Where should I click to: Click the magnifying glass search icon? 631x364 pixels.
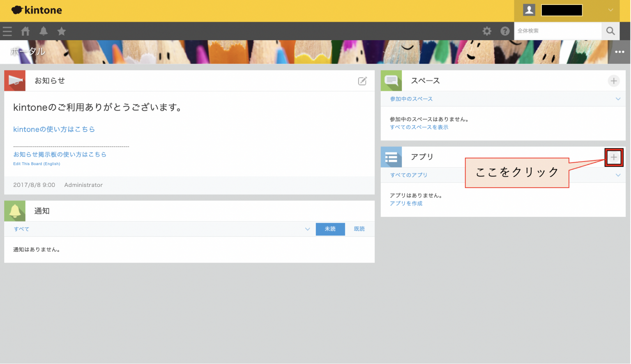pyautogui.click(x=610, y=31)
